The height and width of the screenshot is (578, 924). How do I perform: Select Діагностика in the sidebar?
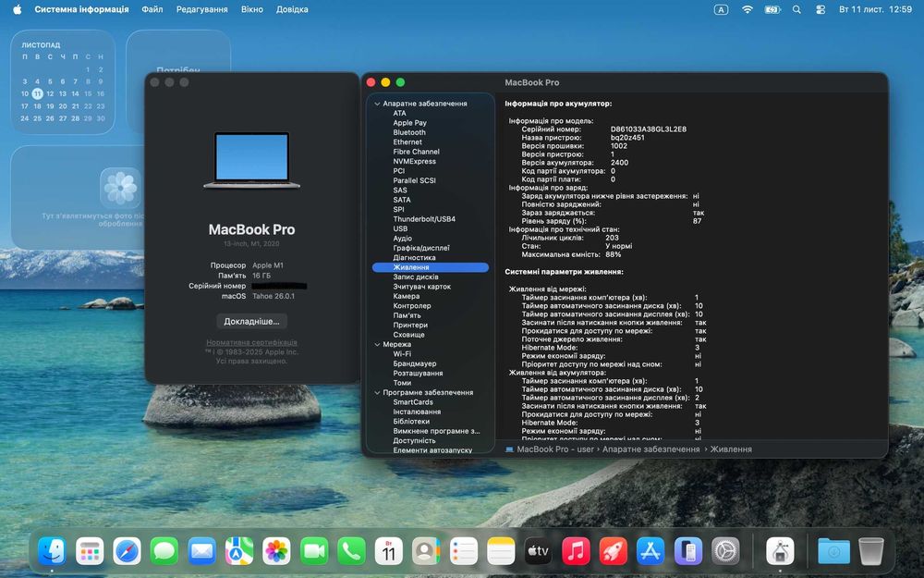414,258
